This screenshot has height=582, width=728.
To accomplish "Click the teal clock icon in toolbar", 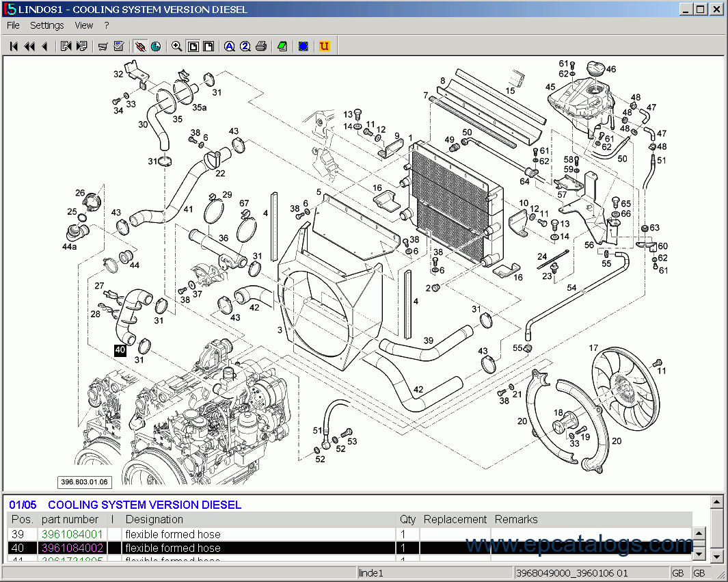I will tap(156, 47).
